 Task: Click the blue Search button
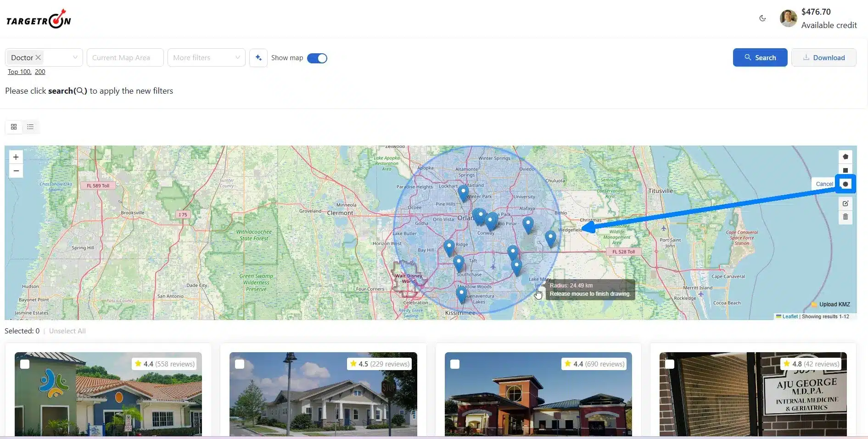pos(760,58)
